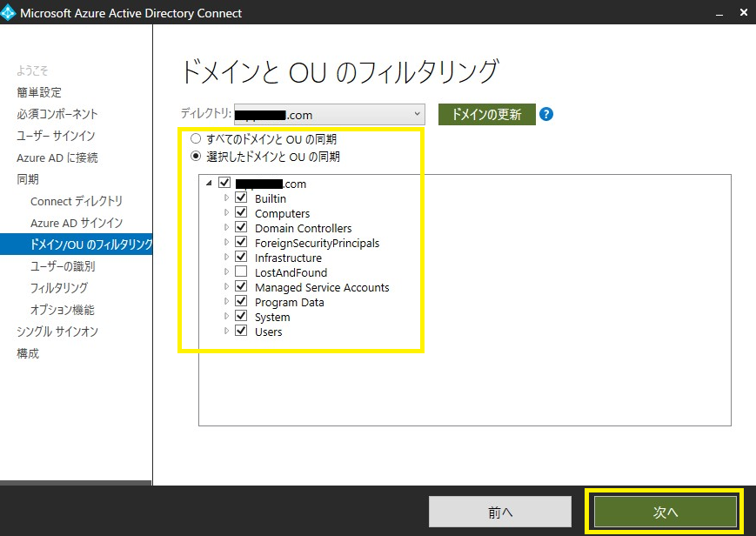Select the Domain Controllers tree label

(x=304, y=228)
